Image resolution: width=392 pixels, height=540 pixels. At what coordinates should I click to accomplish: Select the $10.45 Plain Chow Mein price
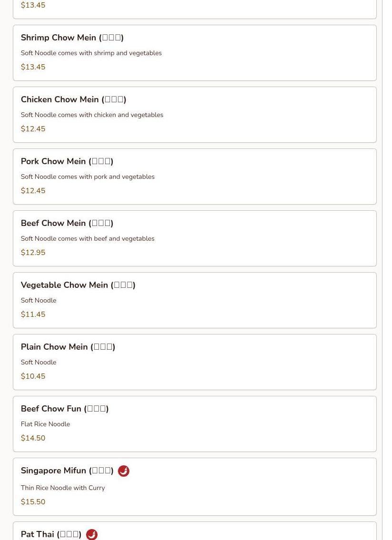pos(33,376)
